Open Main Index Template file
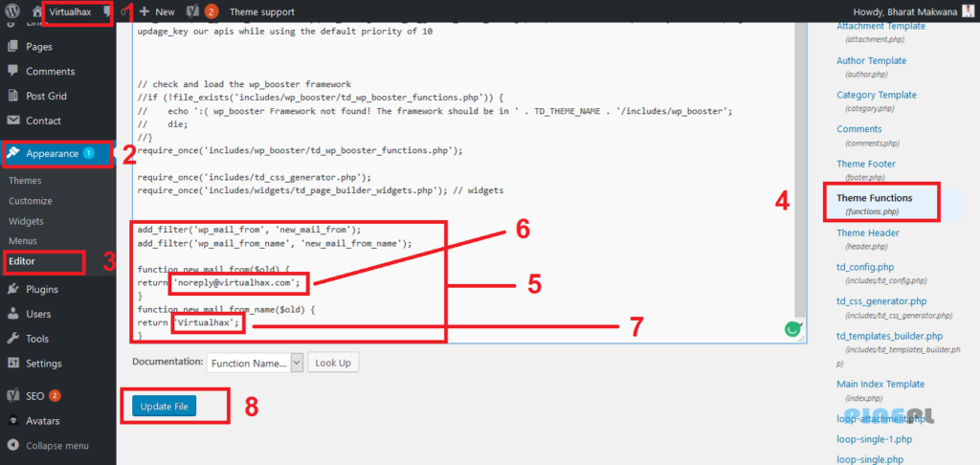The image size is (980, 465). (880, 384)
